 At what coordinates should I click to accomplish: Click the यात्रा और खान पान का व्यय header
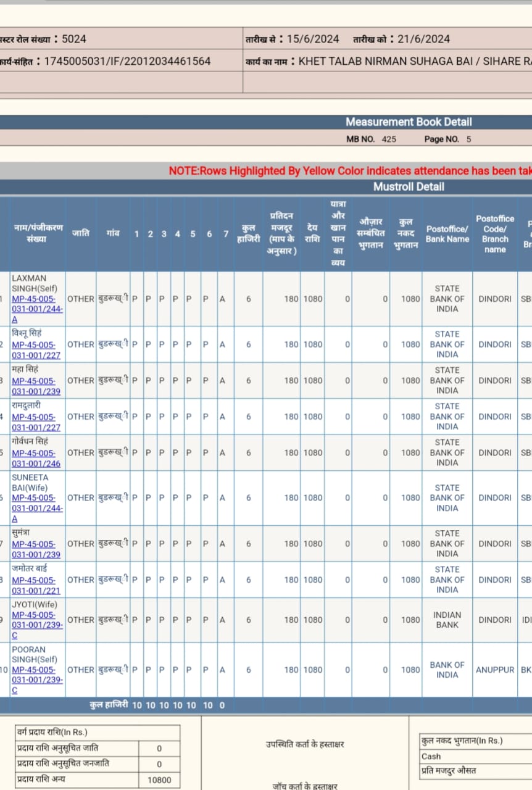click(338, 233)
